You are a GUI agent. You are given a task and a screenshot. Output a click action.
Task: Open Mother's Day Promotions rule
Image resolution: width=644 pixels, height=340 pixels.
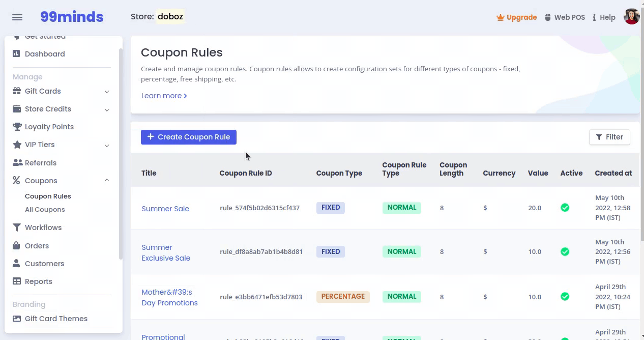click(169, 297)
